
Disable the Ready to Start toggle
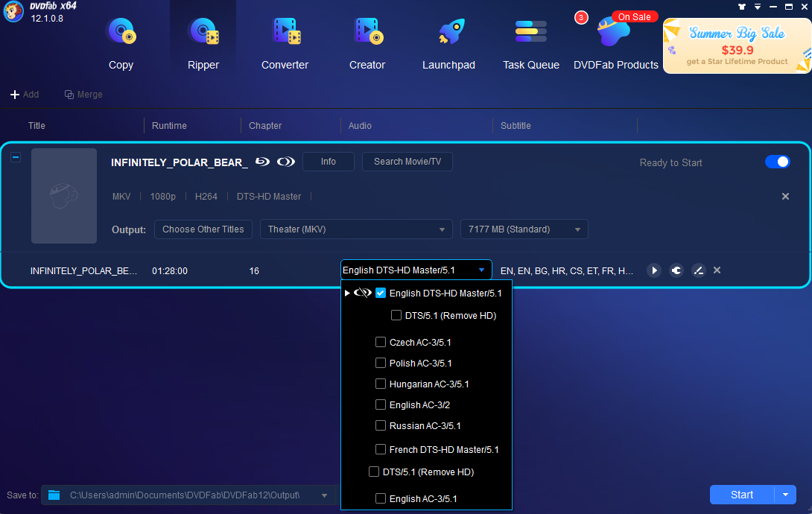(x=777, y=162)
